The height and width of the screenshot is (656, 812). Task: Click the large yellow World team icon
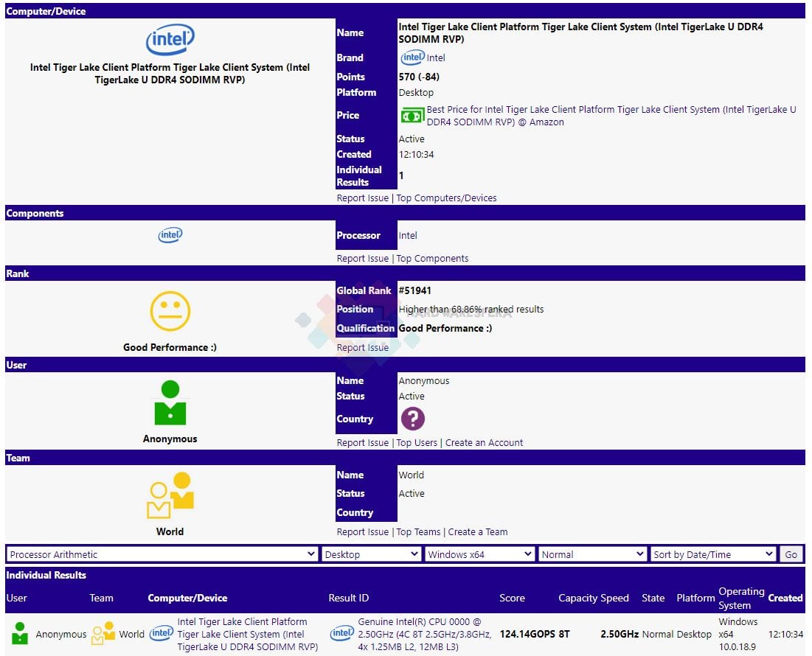pos(170,495)
